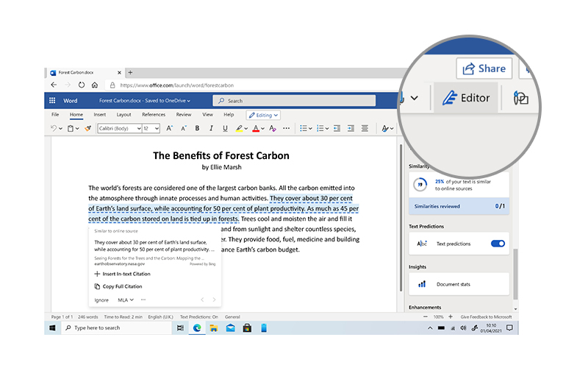Click the Paste clipboard icon
Image resolution: width=588 pixels, height=368 pixels.
[x=70, y=128]
